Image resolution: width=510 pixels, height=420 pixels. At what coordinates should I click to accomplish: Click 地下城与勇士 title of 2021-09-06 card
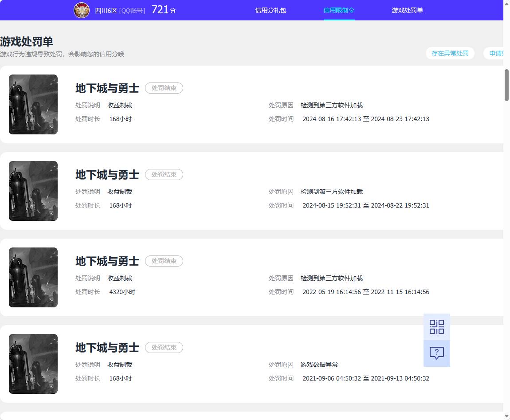click(107, 348)
